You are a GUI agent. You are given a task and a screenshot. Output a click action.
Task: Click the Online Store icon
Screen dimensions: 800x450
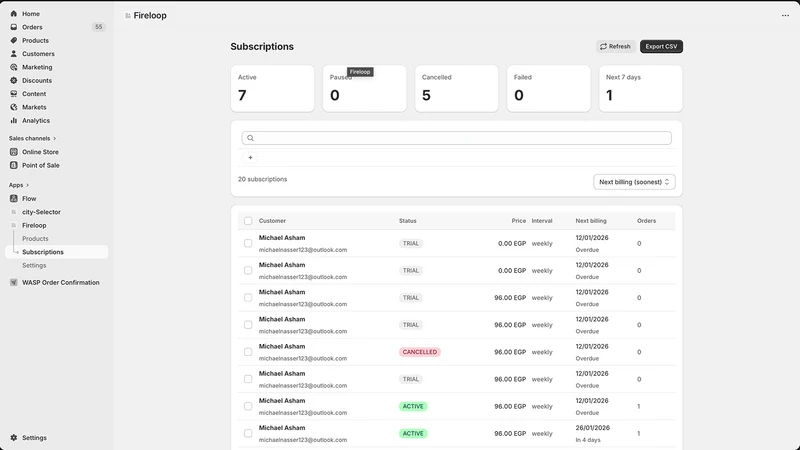(x=14, y=152)
